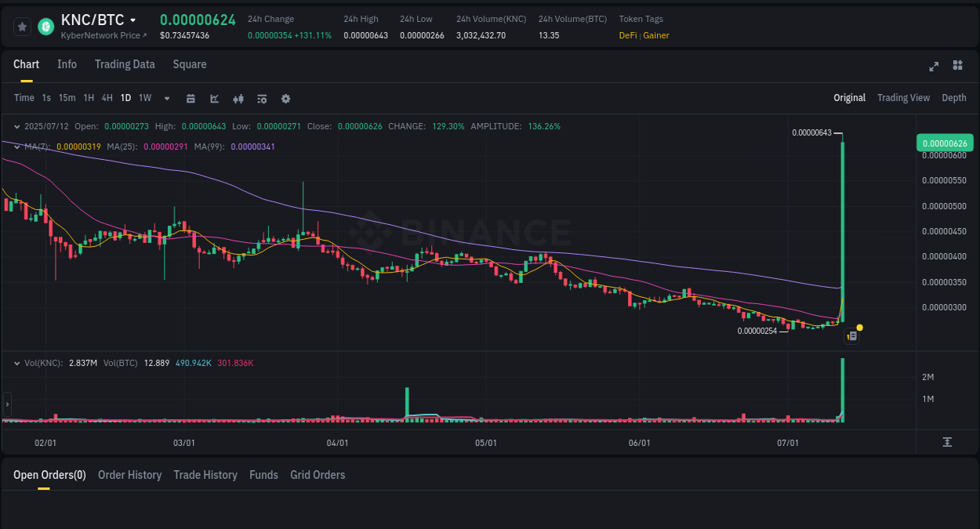
Task: Click the 24h Volume(KNC) value 3,032,432.70
Action: click(481, 35)
